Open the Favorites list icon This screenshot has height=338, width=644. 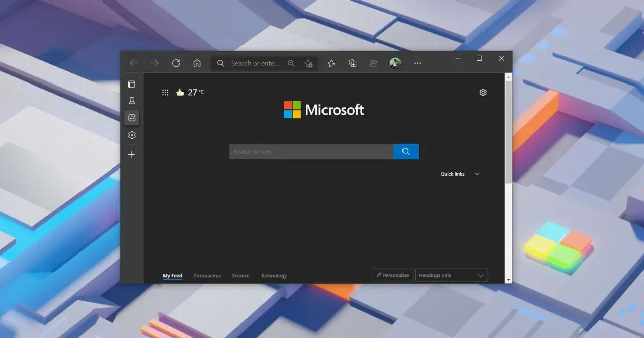coord(331,63)
